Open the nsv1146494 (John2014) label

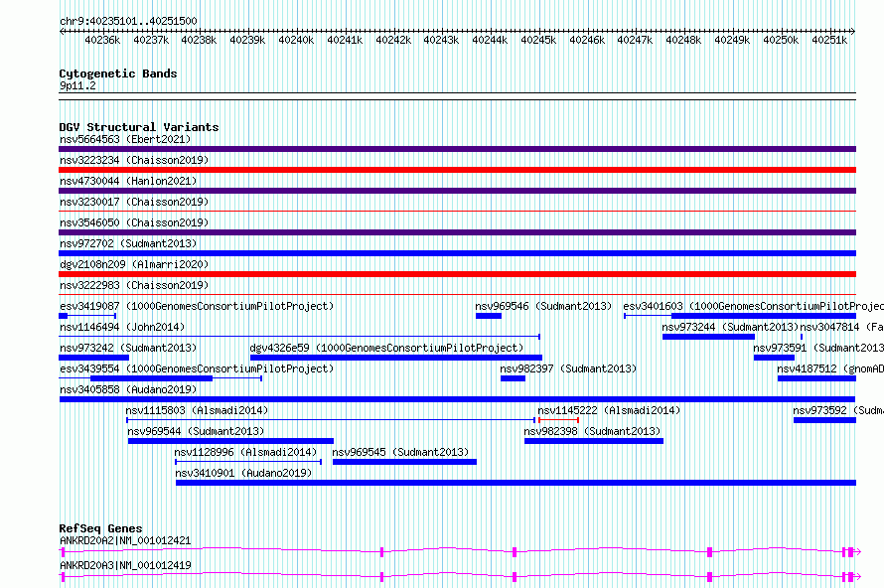click(122, 327)
